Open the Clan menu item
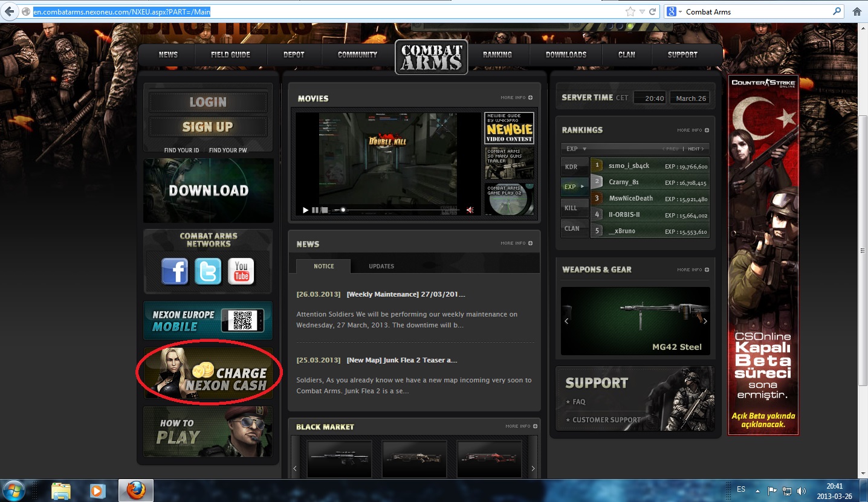The height and width of the screenshot is (502, 868). tap(627, 54)
